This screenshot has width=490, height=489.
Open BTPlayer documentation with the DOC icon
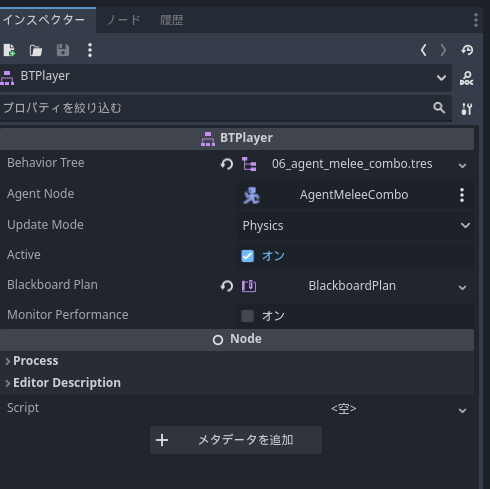click(466, 78)
